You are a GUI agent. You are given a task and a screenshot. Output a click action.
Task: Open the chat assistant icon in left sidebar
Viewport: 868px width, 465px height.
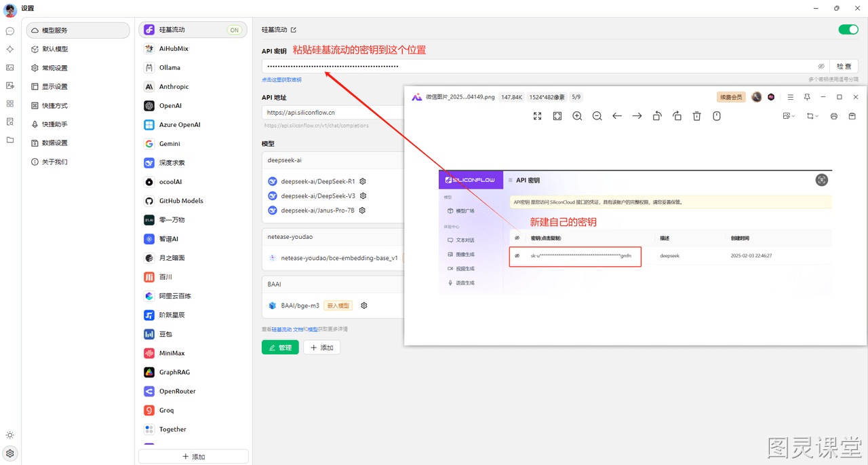[x=10, y=31]
